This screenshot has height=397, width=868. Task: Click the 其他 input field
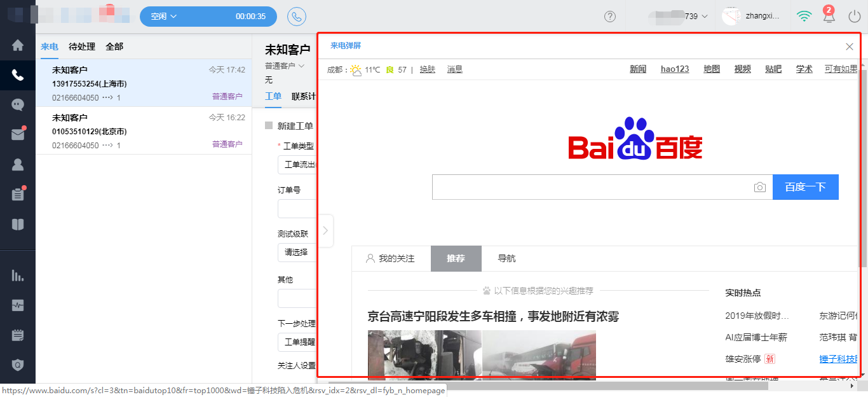coord(297,298)
